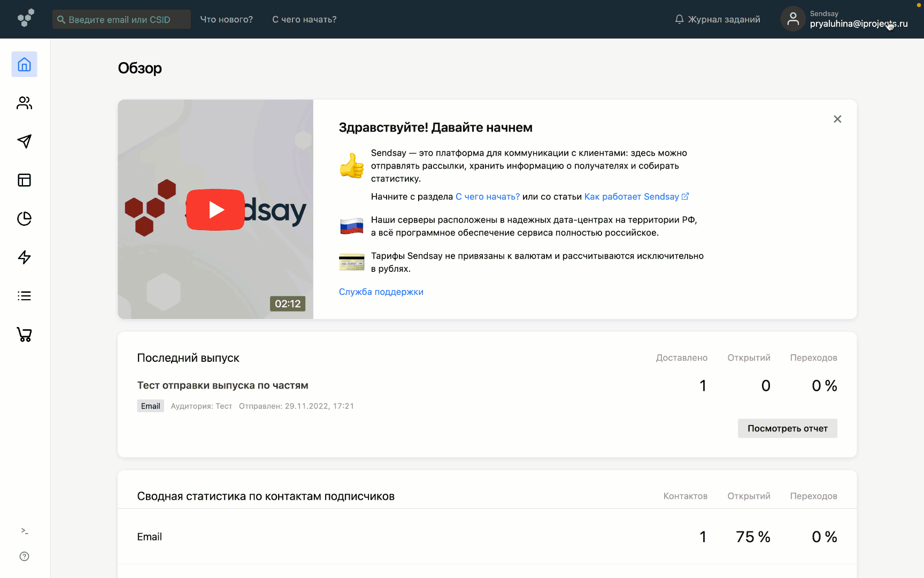Open the store via the shopping cart icon
The width and height of the screenshot is (924, 578).
point(24,334)
